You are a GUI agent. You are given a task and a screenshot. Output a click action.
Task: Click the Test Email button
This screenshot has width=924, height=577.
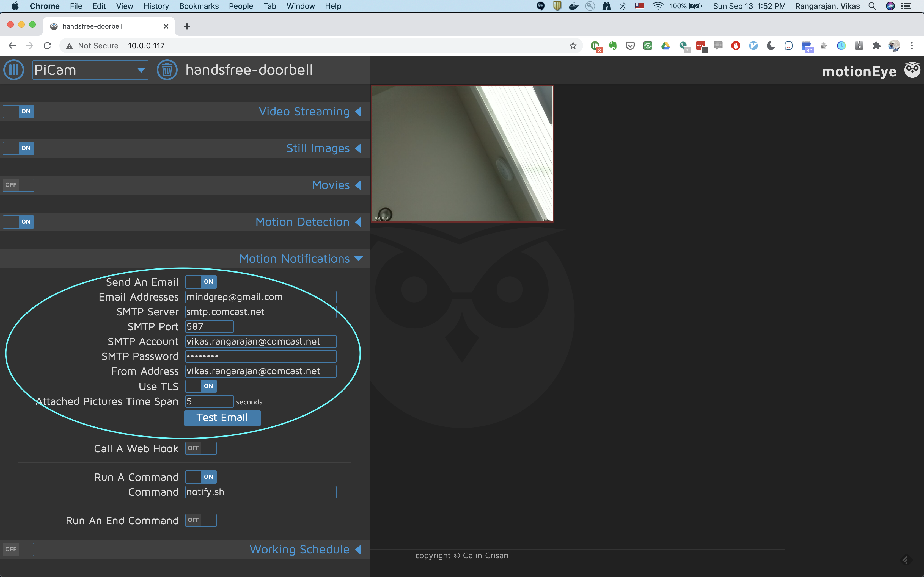tap(222, 417)
